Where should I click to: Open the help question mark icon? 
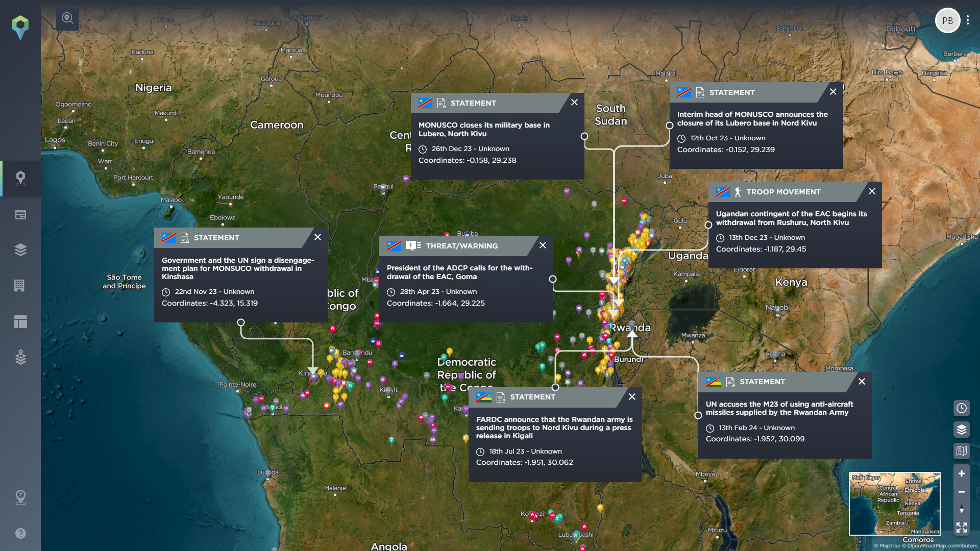click(x=20, y=533)
